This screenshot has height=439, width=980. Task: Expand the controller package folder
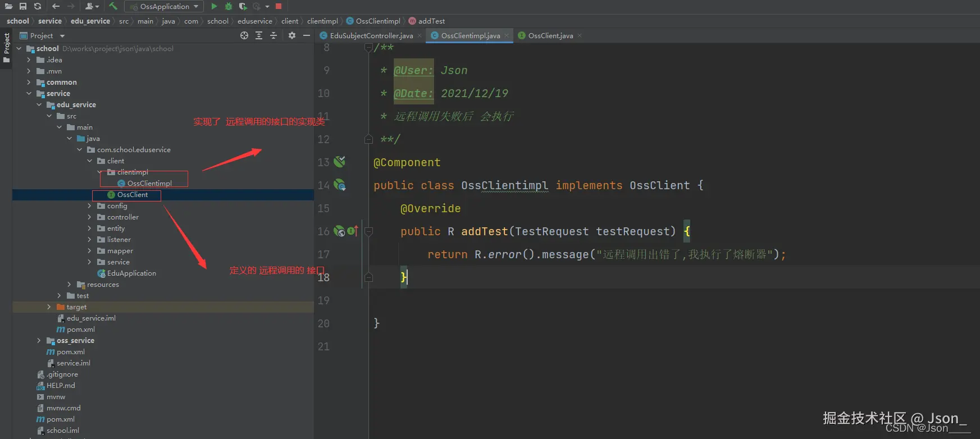click(89, 217)
